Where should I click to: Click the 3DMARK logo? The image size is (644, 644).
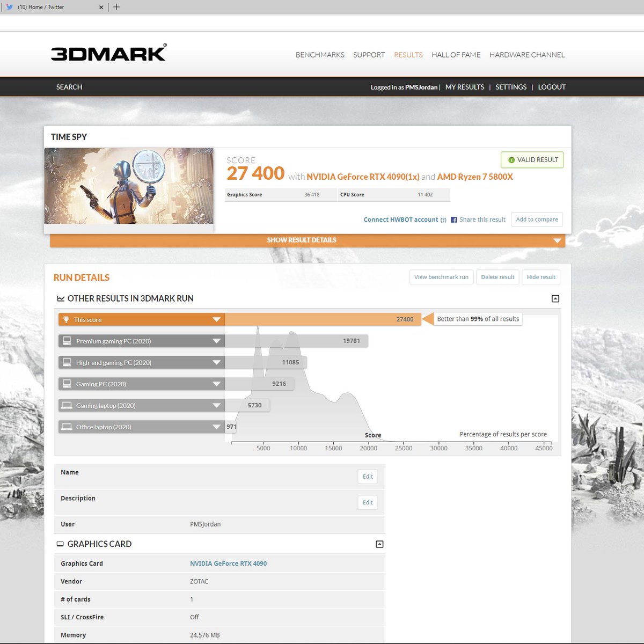tap(107, 53)
